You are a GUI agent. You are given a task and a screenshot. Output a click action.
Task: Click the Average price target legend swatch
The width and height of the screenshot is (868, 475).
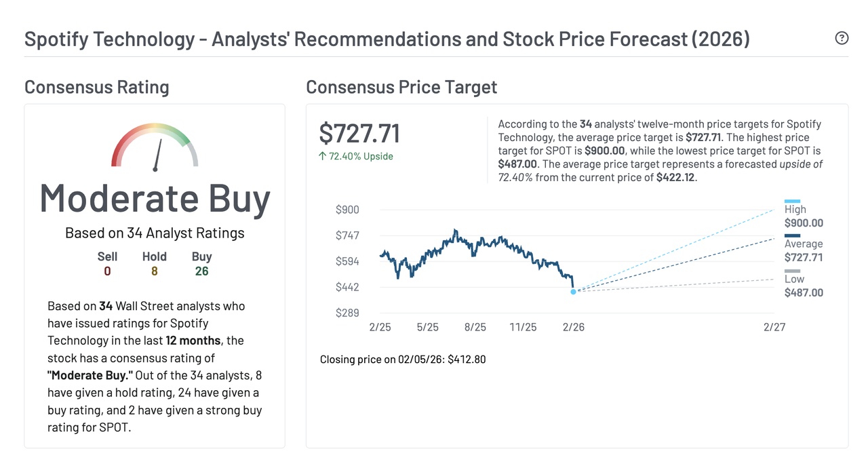[792, 235]
